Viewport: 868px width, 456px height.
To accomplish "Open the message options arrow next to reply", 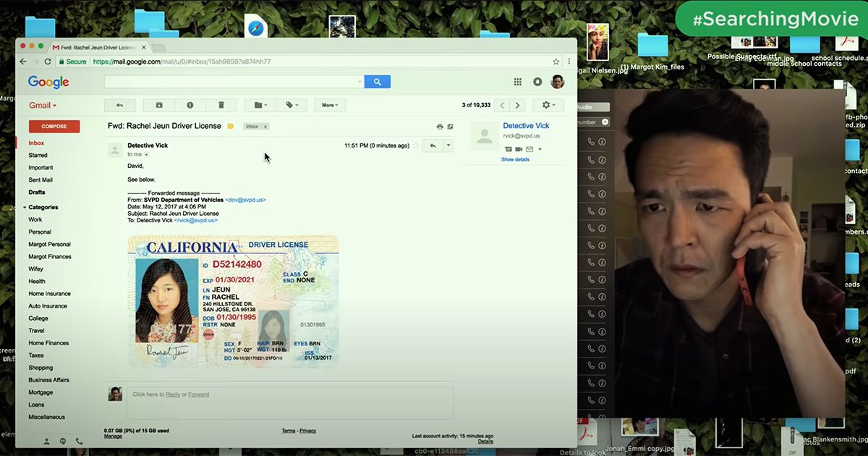I will click(x=448, y=145).
